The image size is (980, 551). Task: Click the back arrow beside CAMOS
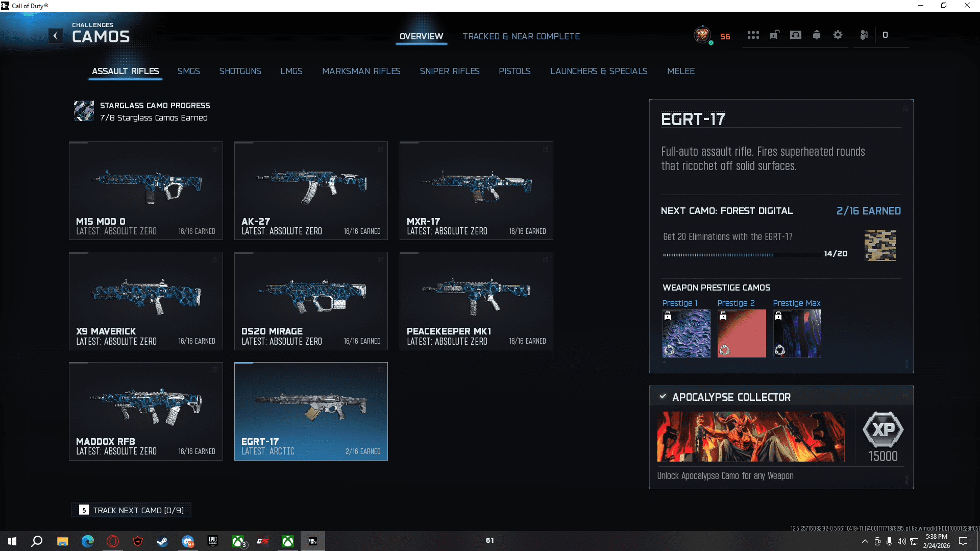click(x=56, y=36)
